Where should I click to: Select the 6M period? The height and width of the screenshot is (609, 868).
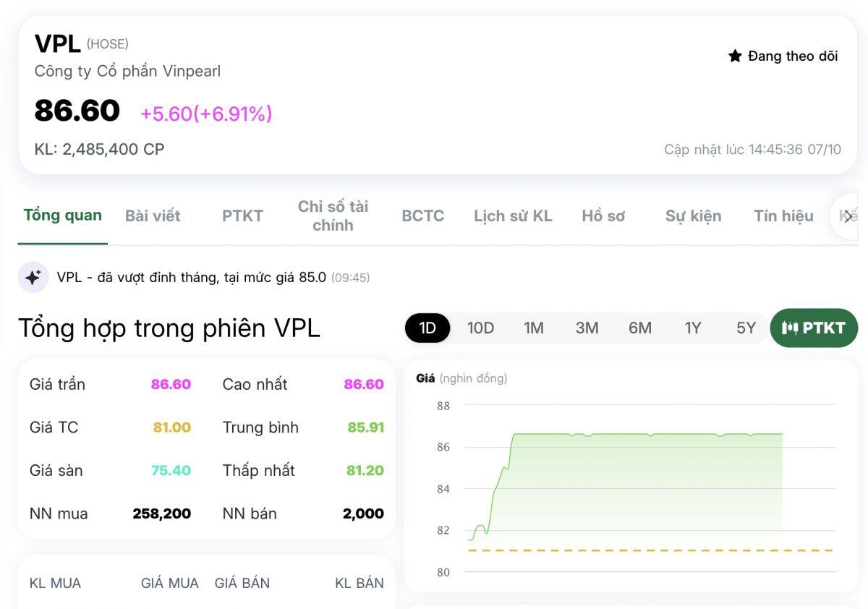point(639,327)
